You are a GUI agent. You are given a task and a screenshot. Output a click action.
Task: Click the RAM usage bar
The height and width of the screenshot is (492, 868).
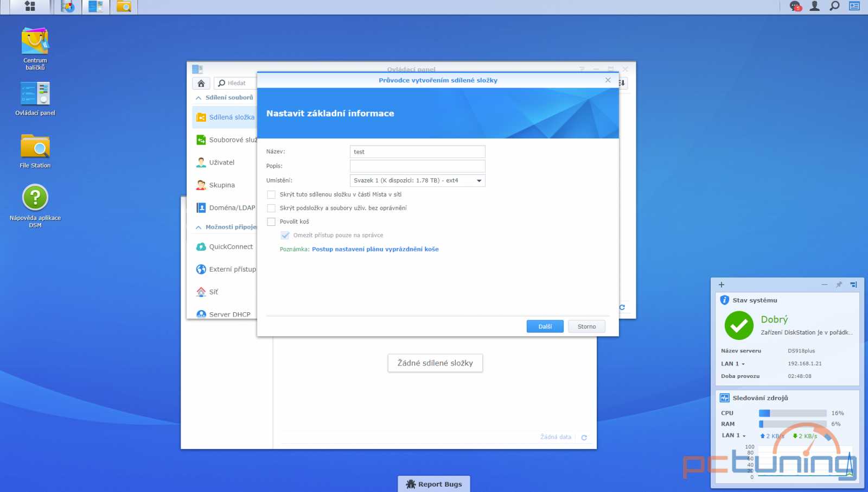[x=793, y=424]
